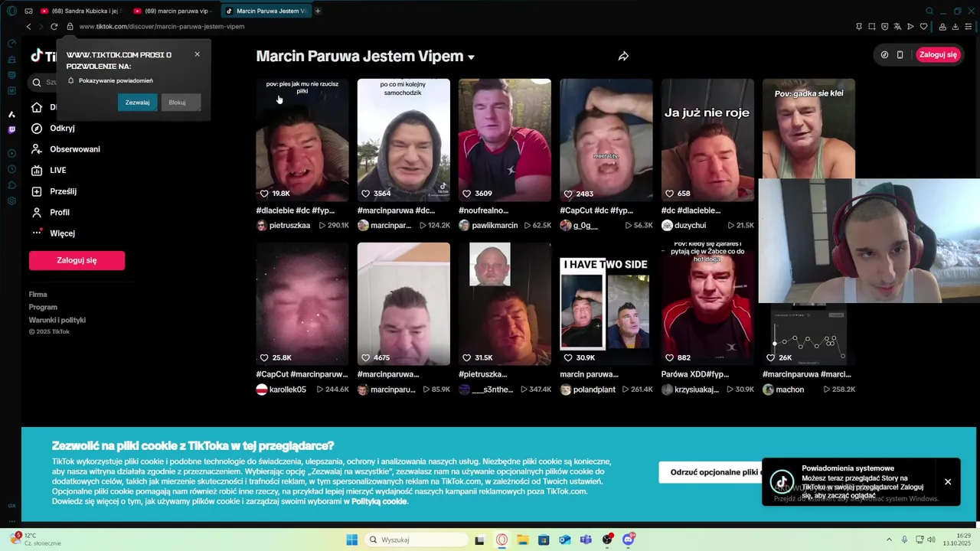
Task: Click the #noufrealno... caption
Action: pyautogui.click(x=483, y=210)
